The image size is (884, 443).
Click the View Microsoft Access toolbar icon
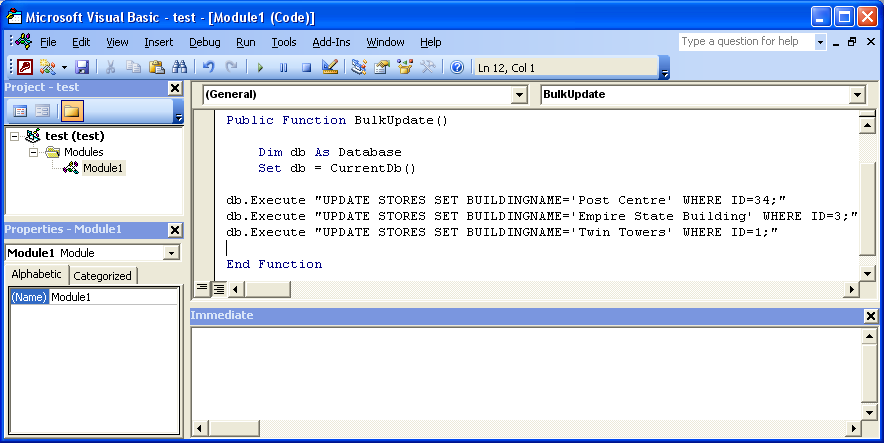coord(25,67)
